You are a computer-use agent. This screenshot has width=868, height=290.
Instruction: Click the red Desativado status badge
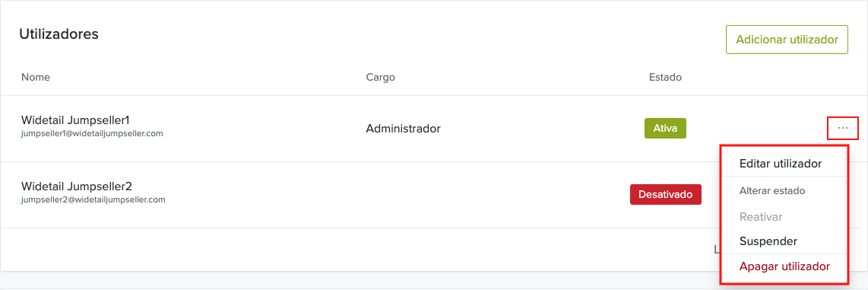[x=665, y=195]
